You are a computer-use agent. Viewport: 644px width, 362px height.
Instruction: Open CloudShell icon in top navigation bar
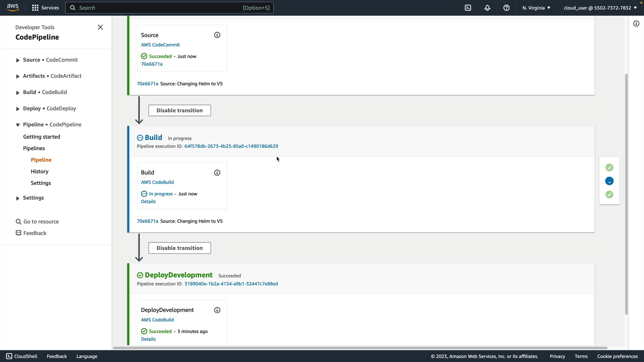pos(468,8)
